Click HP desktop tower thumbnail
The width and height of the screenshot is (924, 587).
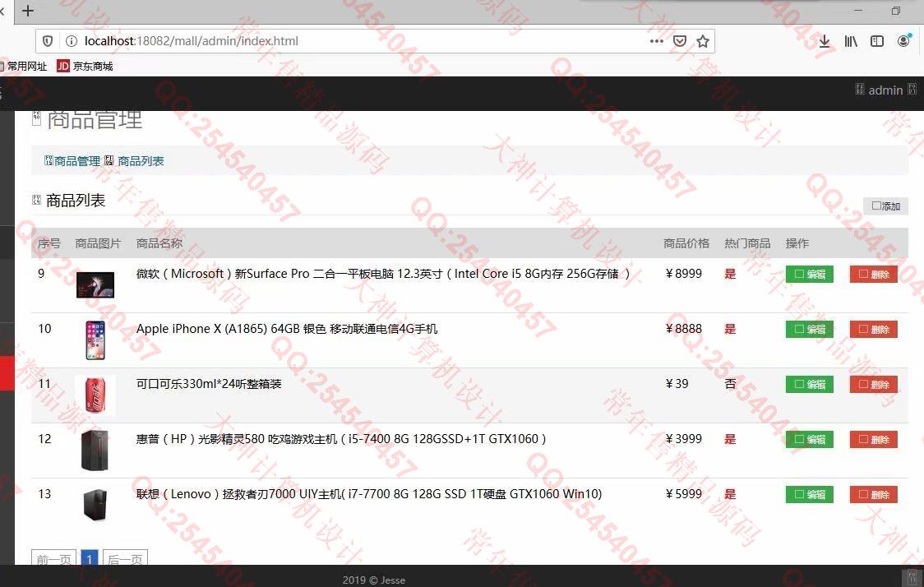pos(95,451)
